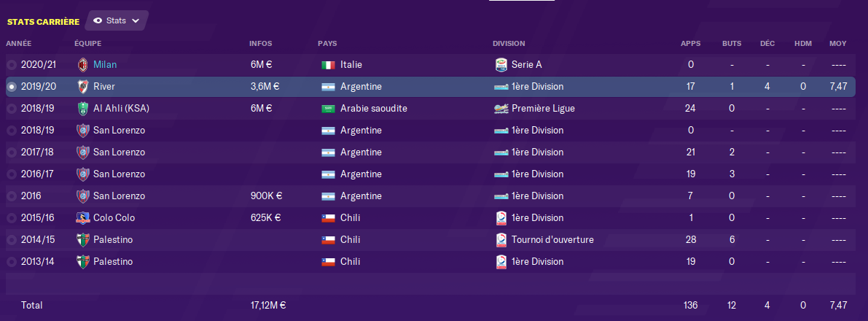868x321 pixels.
Task: Sort by the MOY column header
Action: (x=837, y=44)
